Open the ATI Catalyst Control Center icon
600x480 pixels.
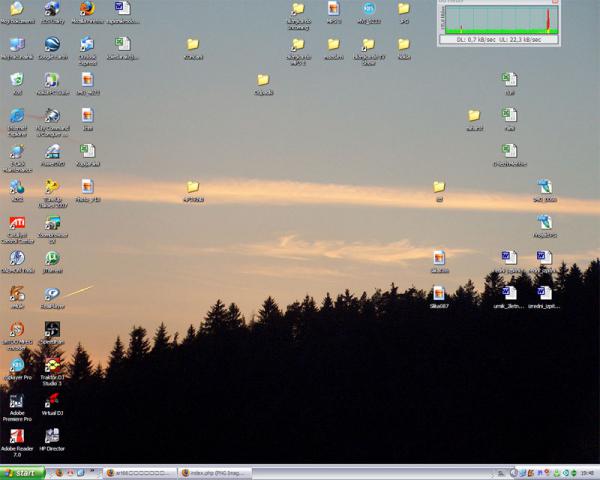(x=17, y=223)
